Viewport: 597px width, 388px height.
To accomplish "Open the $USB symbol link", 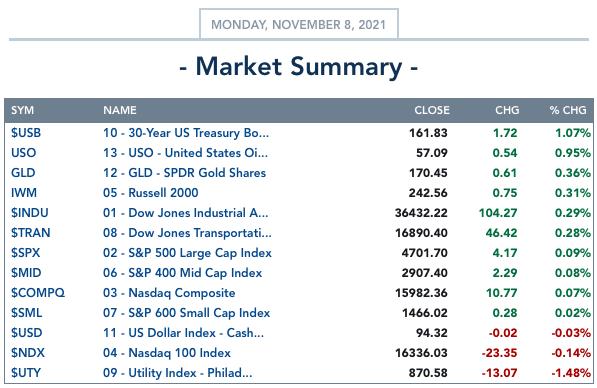I will (x=26, y=133).
